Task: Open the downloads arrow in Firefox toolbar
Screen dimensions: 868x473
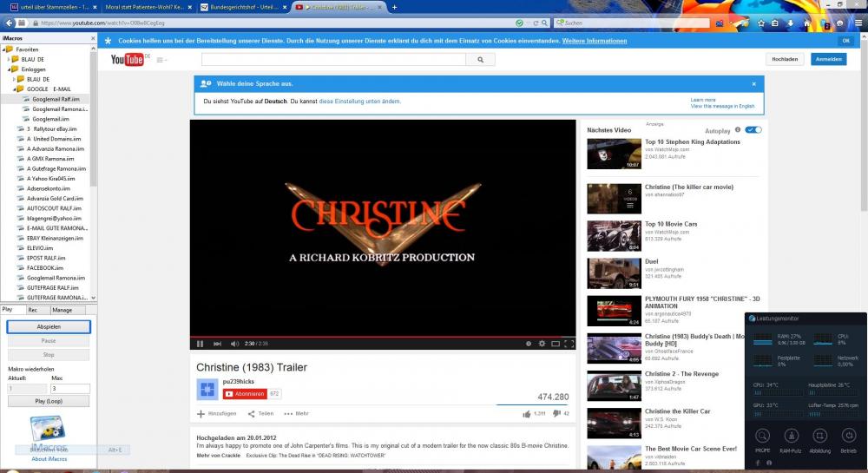Action: [x=791, y=23]
